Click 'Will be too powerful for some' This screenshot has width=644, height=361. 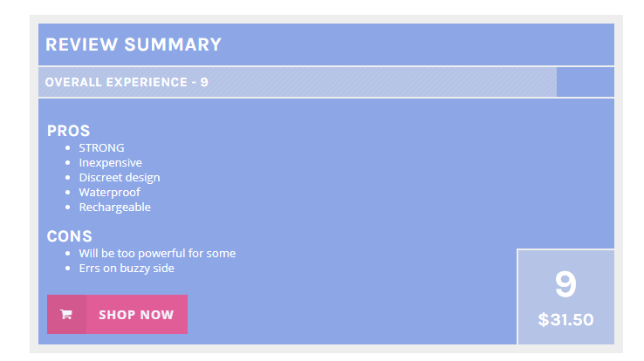coord(157,254)
